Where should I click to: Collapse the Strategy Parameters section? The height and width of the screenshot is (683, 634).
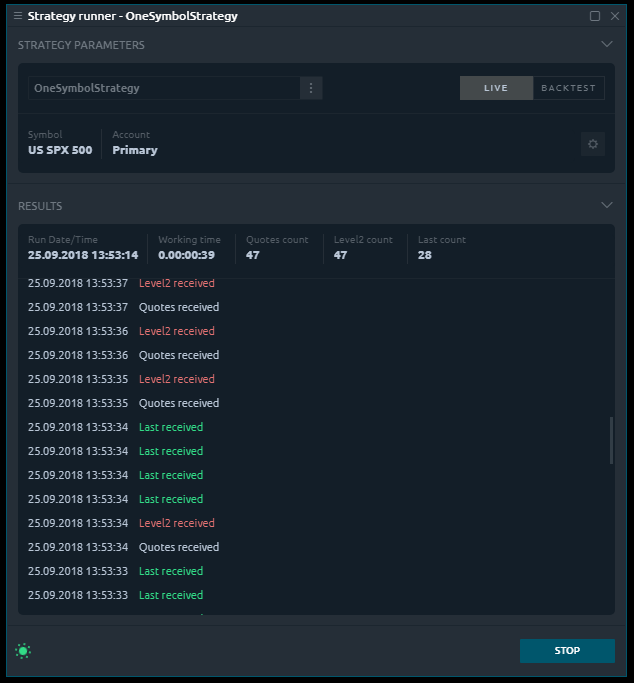(606, 45)
